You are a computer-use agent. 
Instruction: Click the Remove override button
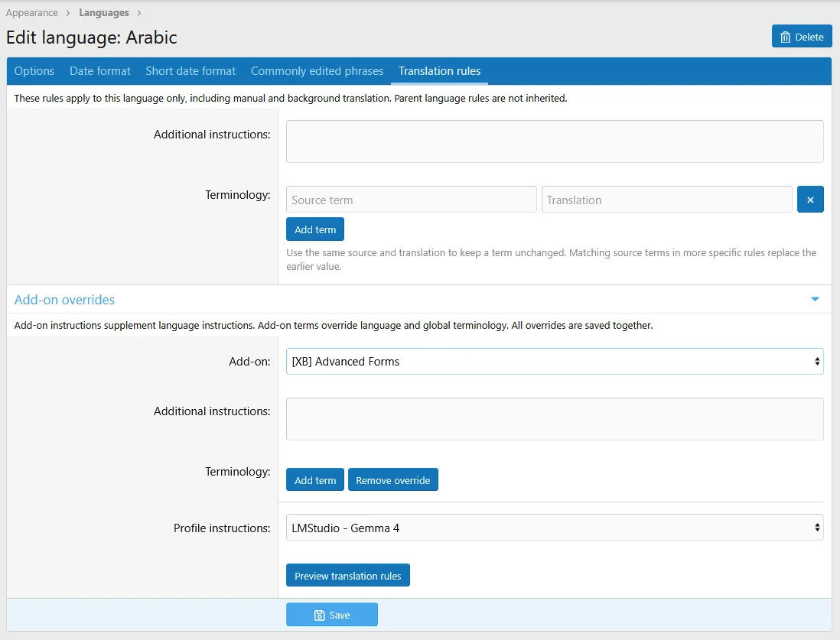click(393, 480)
